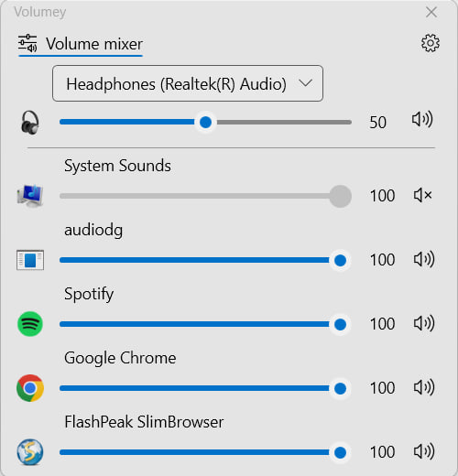The height and width of the screenshot is (476, 458).
Task: Click the Google Chrome logo icon
Action: [30, 388]
